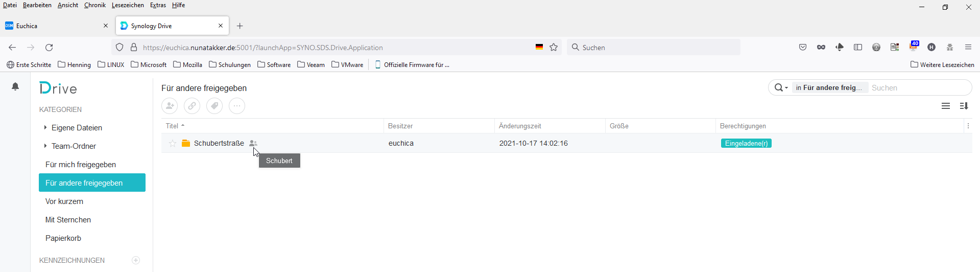
Task: Open the more actions ellipsis button
Action: [x=237, y=106]
